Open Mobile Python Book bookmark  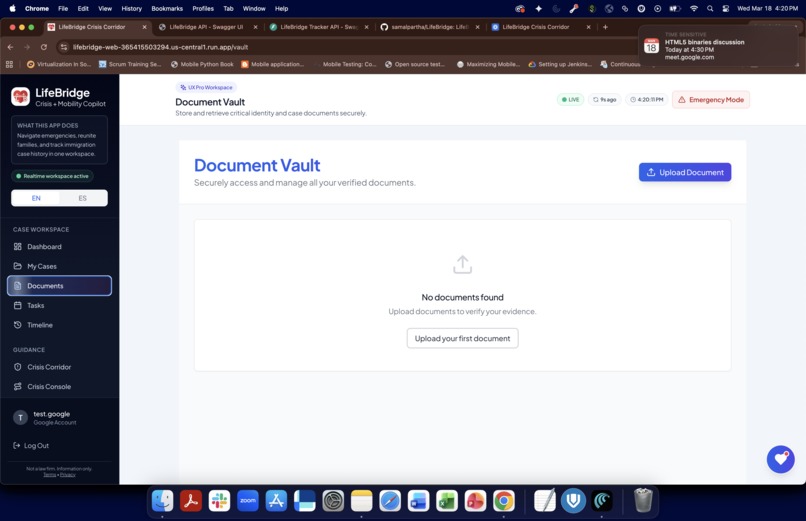(202, 64)
